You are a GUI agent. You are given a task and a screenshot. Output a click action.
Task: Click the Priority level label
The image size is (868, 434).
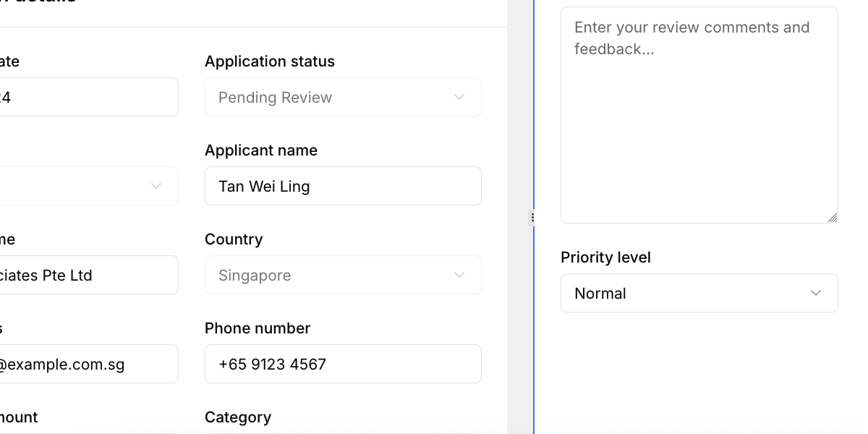(x=605, y=258)
